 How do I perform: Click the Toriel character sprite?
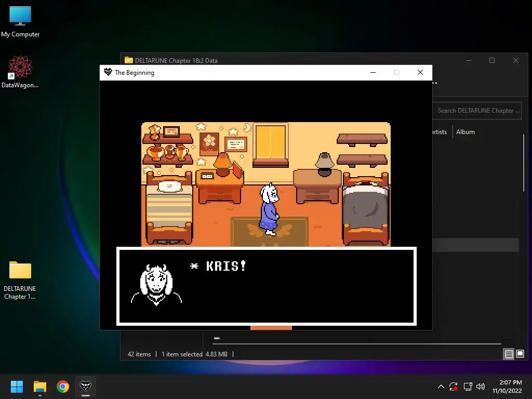[270, 209]
